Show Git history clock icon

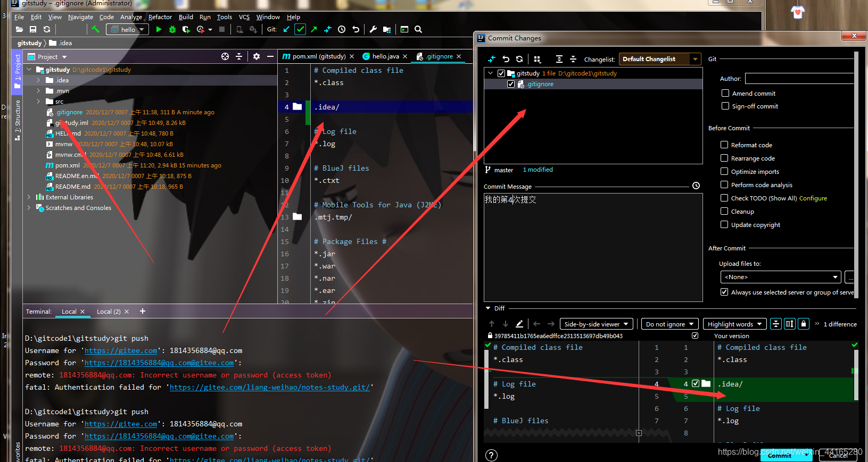point(342,29)
